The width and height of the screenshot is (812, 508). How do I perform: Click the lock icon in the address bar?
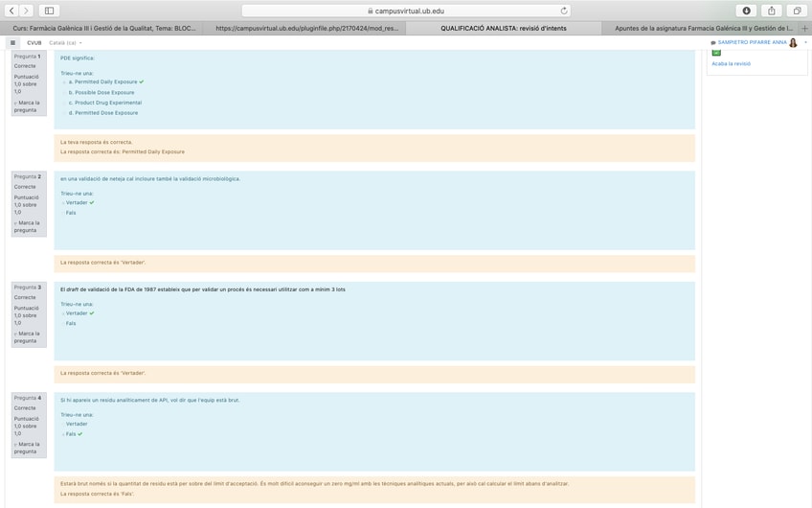click(371, 11)
